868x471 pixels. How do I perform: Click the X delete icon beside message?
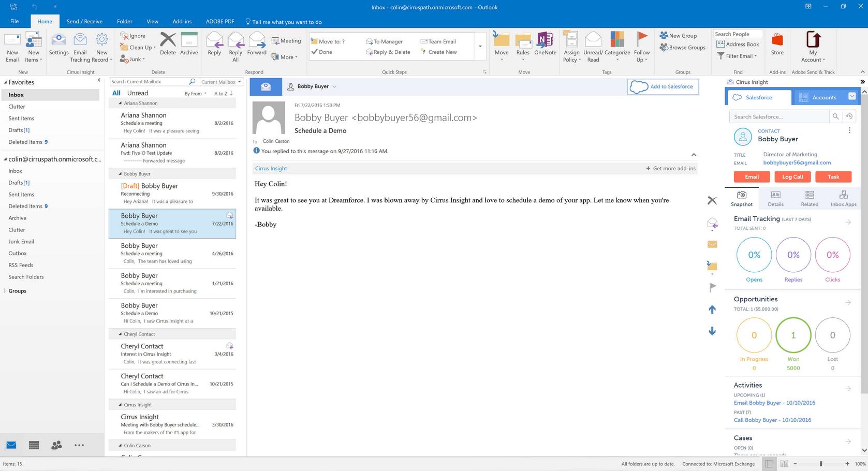[712, 200]
